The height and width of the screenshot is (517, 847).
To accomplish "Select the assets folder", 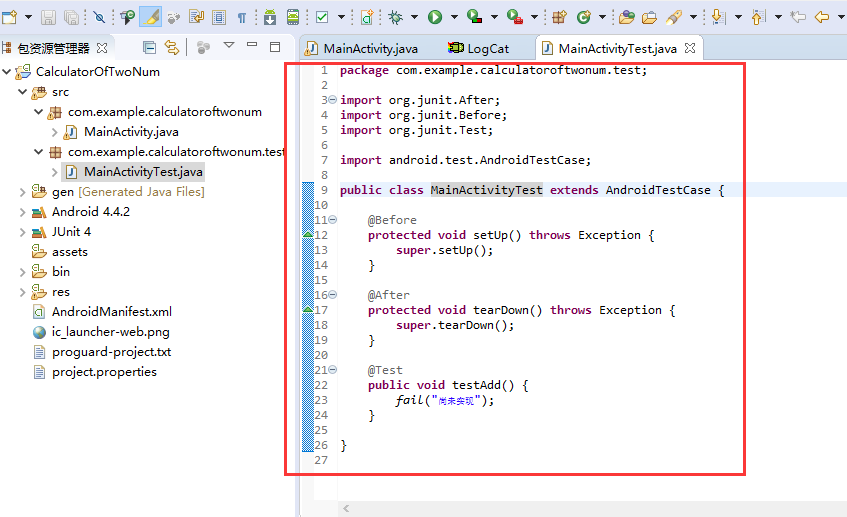I will click(x=70, y=252).
